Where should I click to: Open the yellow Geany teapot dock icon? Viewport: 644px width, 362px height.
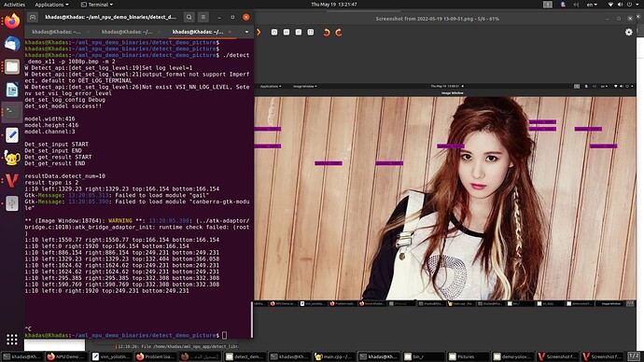[12, 158]
